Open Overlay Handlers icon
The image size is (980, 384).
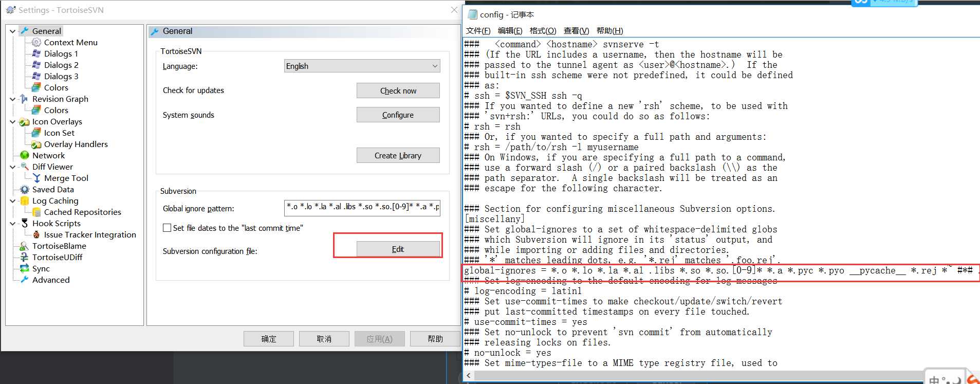click(36, 144)
